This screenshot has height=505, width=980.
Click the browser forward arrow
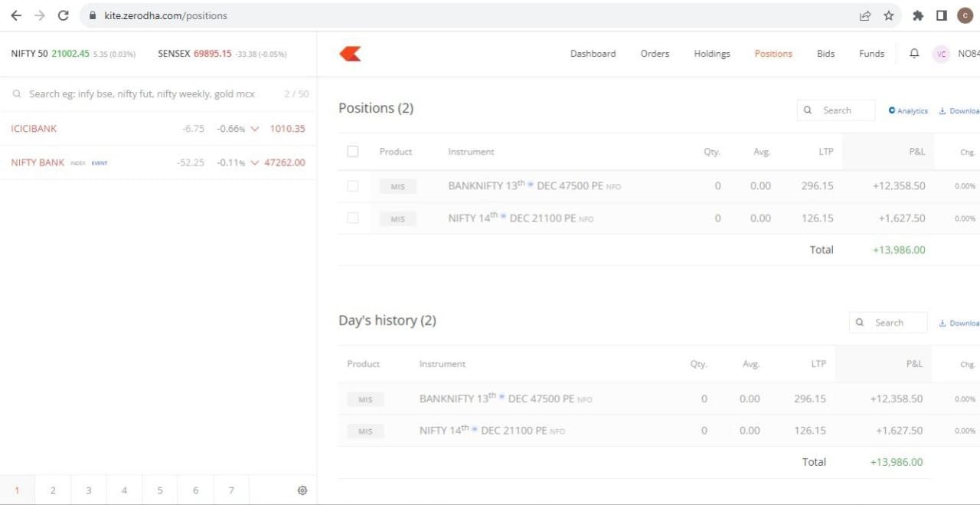point(40,15)
